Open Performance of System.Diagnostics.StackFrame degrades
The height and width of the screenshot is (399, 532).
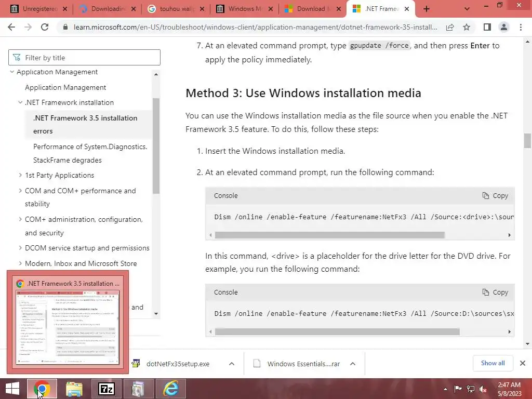point(90,153)
